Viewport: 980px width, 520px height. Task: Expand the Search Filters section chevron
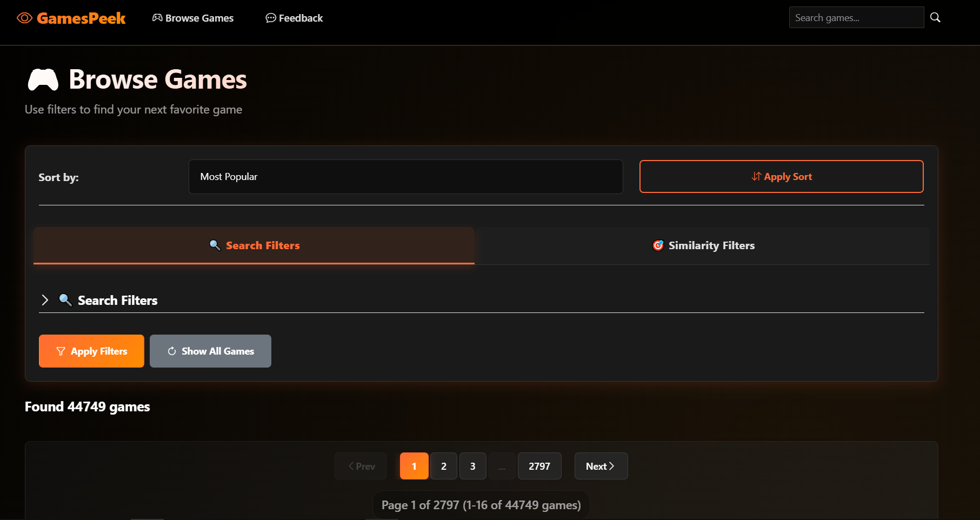pos(45,300)
